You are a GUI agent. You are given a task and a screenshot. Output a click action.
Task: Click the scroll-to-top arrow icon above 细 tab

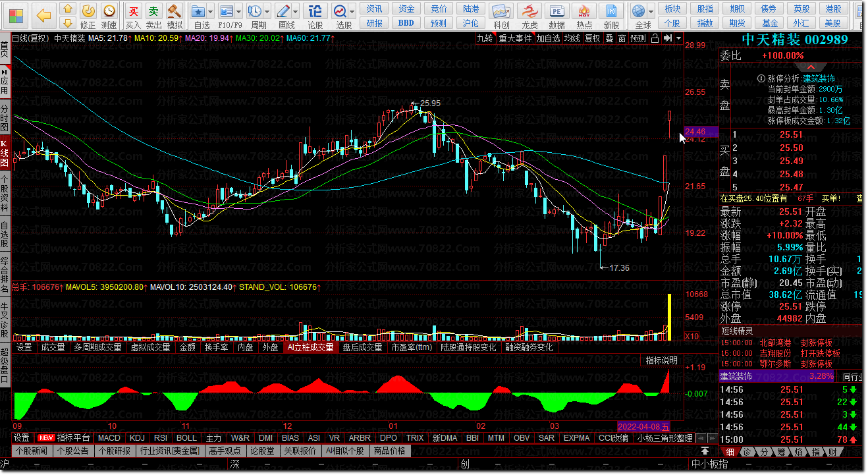click(705, 451)
